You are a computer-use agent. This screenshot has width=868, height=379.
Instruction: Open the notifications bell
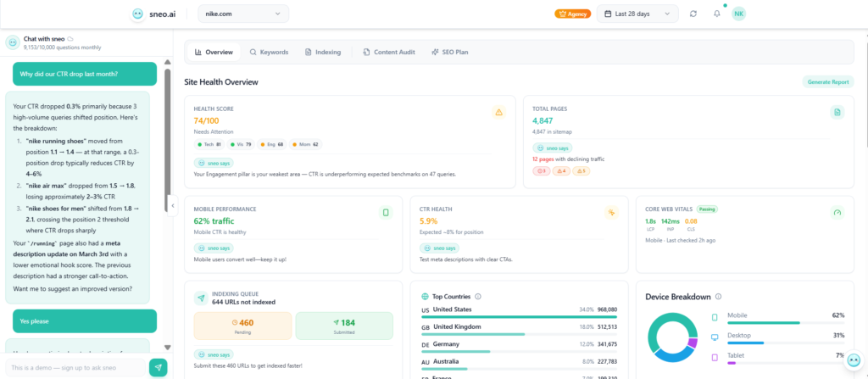[x=716, y=14]
